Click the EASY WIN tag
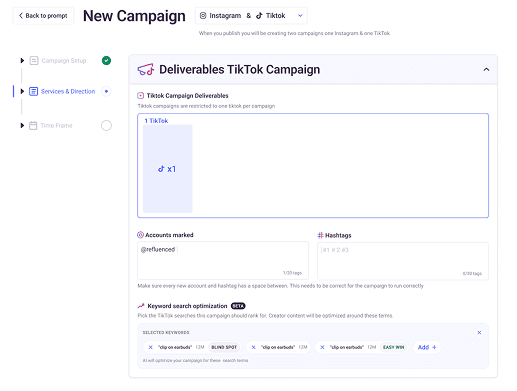This screenshot has width=517, height=391. pyautogui.click(x=393, y=347)
